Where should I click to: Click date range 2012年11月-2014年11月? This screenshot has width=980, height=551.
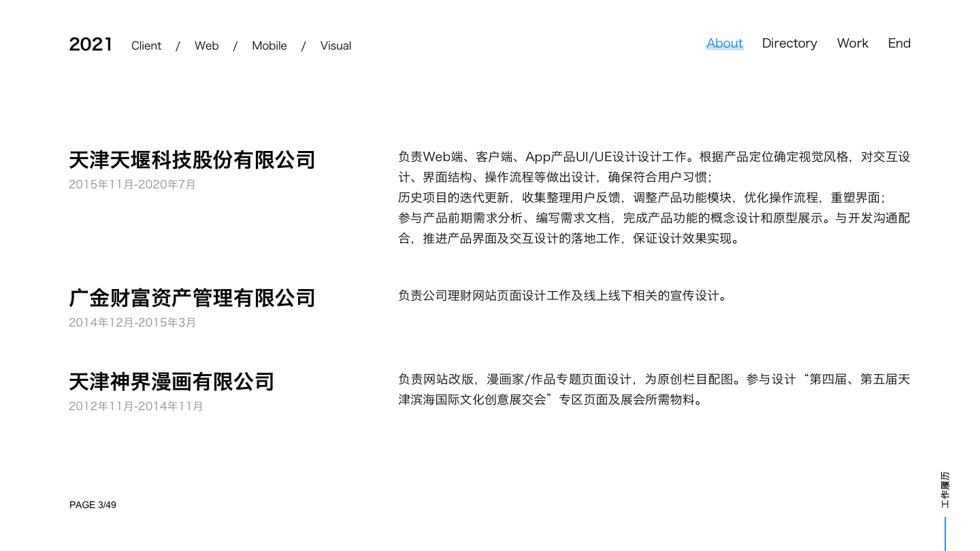136,406
